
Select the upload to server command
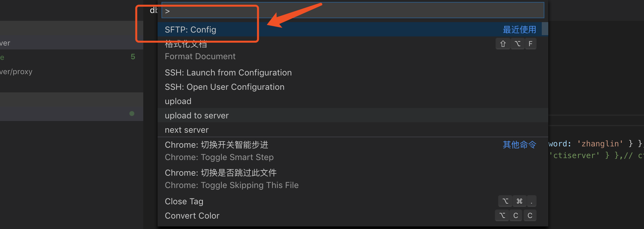(197, 115)
